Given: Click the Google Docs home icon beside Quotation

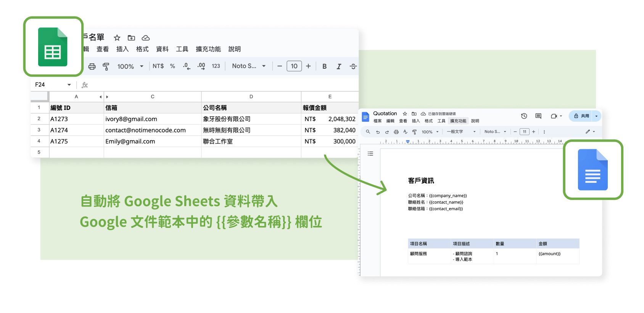Looking at the screenshot, I should tap(365, 117).
